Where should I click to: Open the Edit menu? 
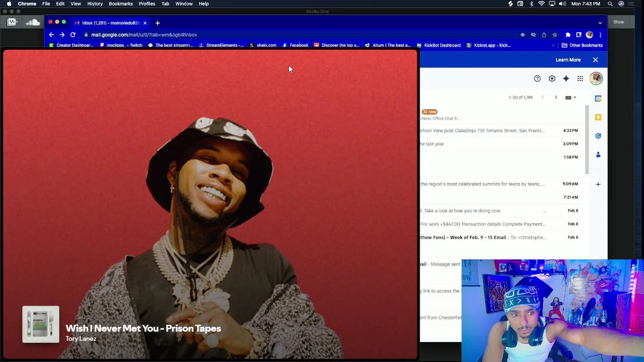(x=60, y=4)
